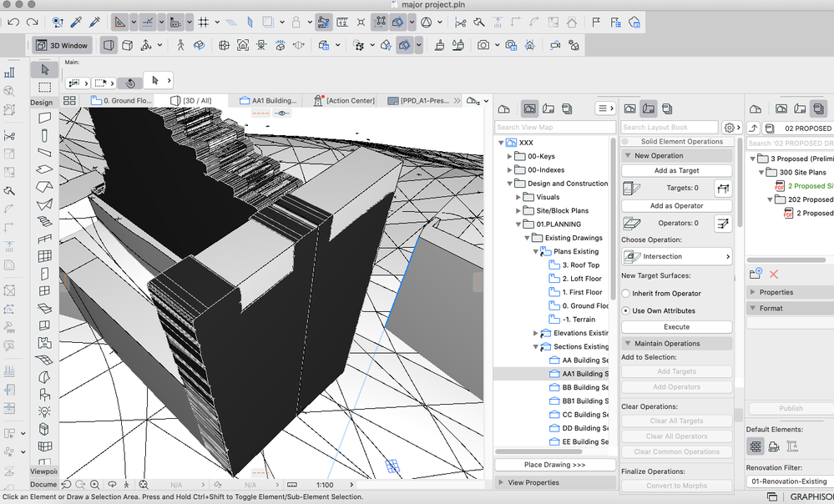
Task: Click the red delete X icon
Action: [774, 274]
